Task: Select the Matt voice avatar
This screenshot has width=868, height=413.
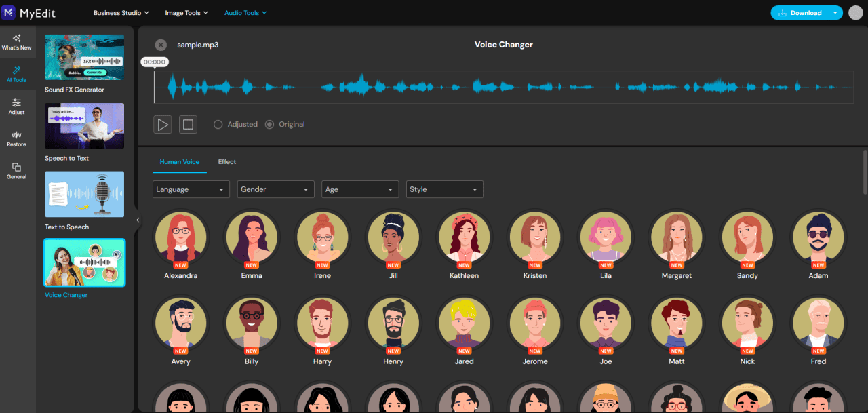Action: click(677, 323)
